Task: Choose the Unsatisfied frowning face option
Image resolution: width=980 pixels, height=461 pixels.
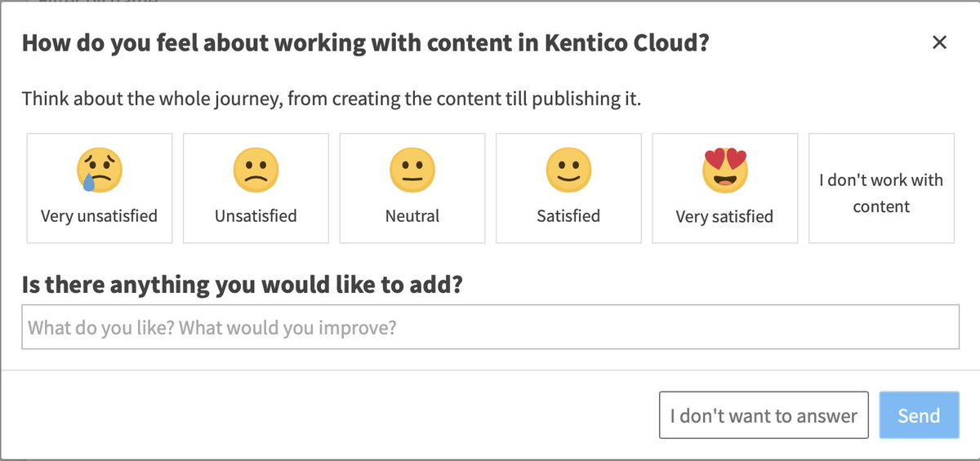Action: click(x=256, y=188)
